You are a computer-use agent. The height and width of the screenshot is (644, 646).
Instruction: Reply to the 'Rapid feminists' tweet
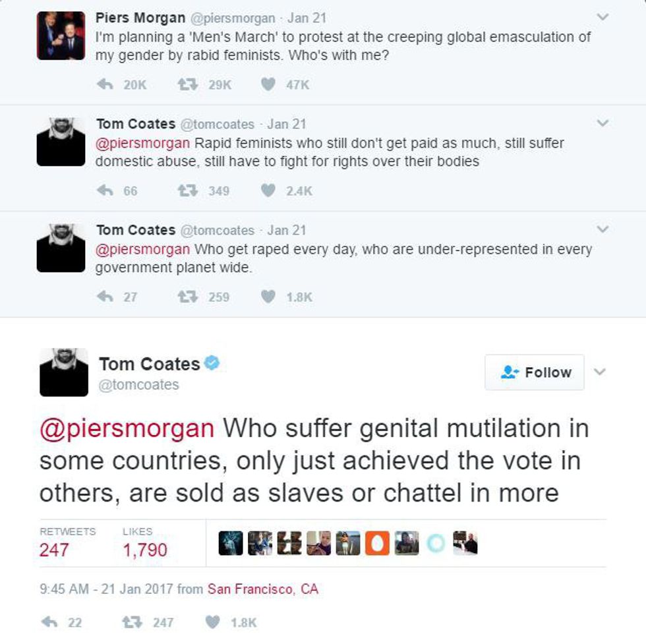[105, 190]
